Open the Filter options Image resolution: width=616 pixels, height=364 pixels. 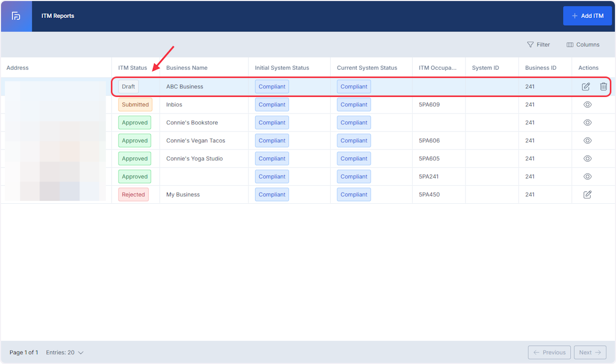(x=538, y=45)
